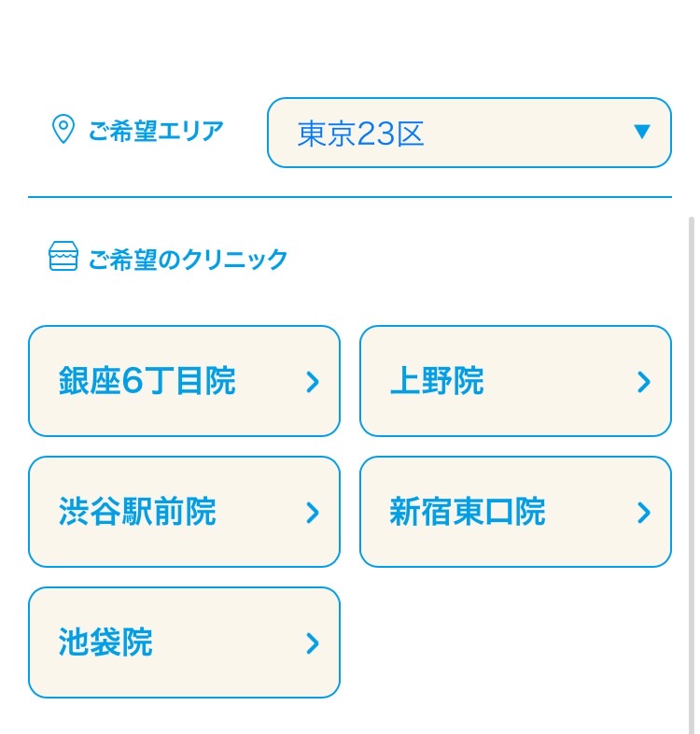Click the location pin icon

(x=63, y=130)
